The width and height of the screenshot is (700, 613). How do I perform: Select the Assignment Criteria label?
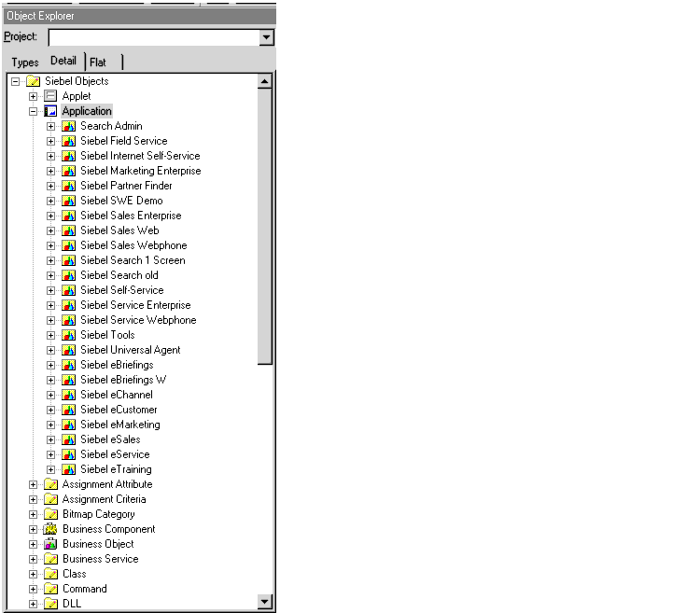tap(104, 499)
